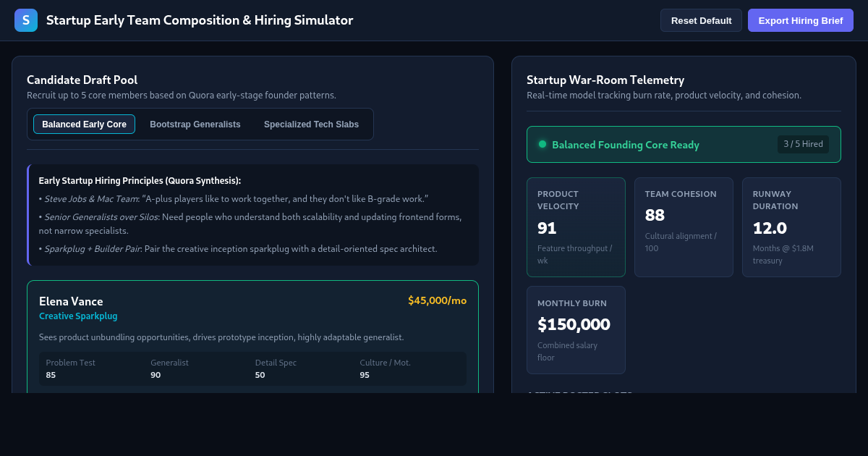Click the Sparkplug + Builder Pair principle
Screen dimensions: 868x456
click(238, 248)
